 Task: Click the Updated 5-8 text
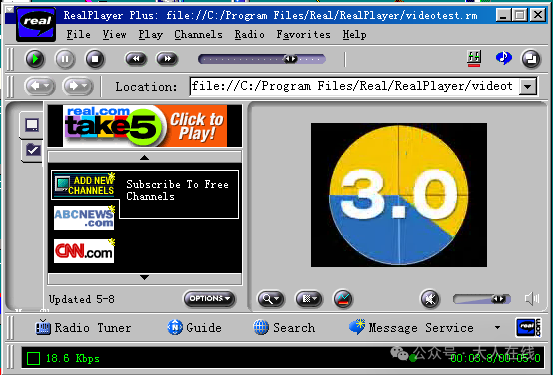(81, 299)
